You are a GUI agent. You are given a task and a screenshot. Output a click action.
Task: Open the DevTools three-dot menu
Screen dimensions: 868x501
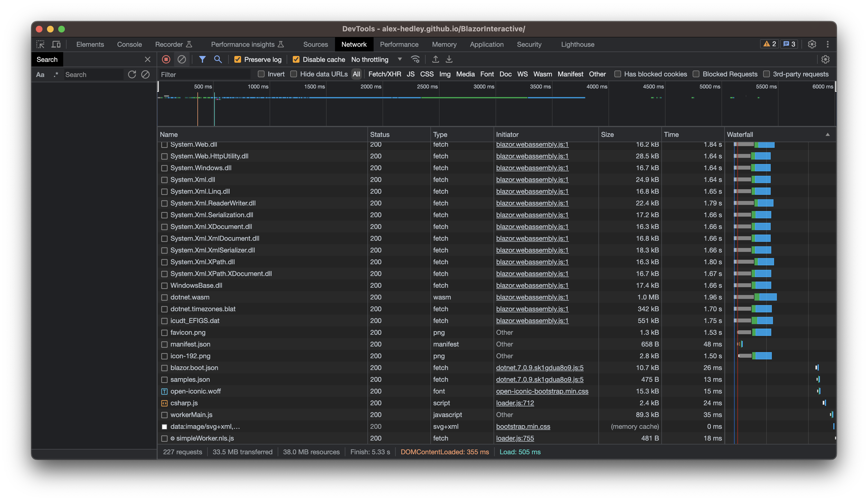point(828,44)
